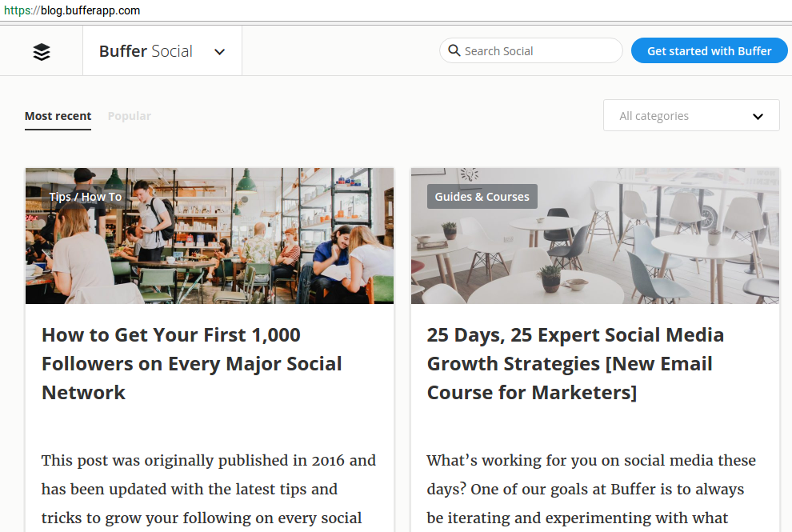The width and height of the screenshot is (792, 532).
Task: Click Get started with Buffer
Action: click(x=709, y=50)
